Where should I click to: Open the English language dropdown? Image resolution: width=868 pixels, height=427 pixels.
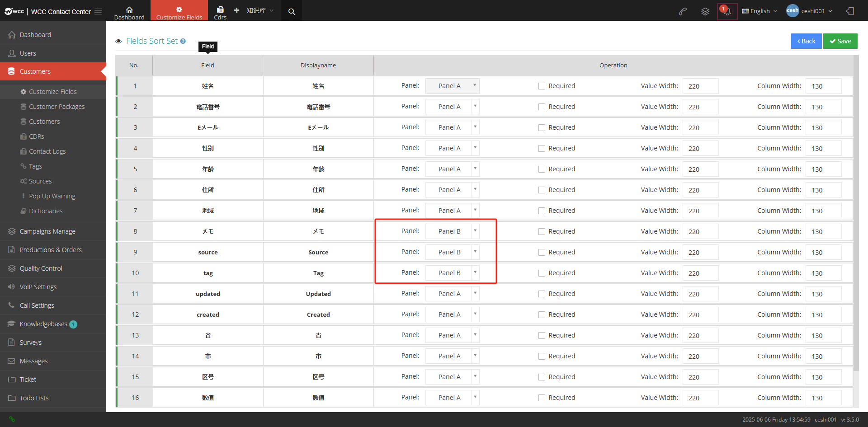759,11
